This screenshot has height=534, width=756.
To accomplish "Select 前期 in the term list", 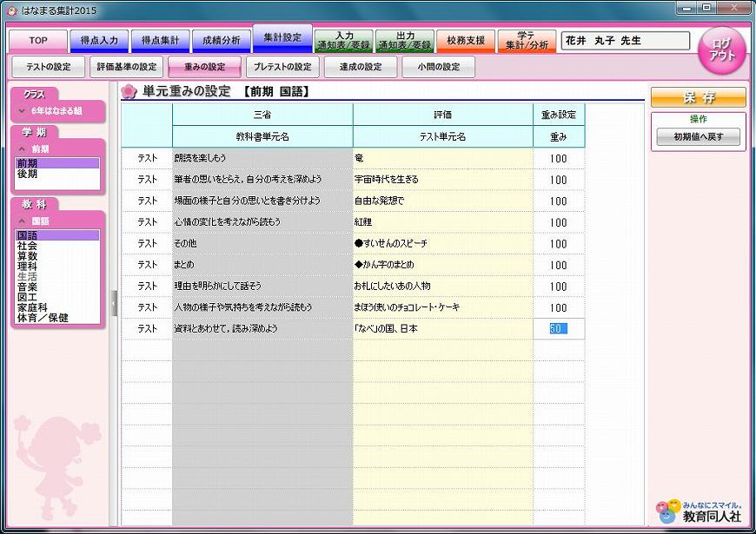I will tap(57, 163).
